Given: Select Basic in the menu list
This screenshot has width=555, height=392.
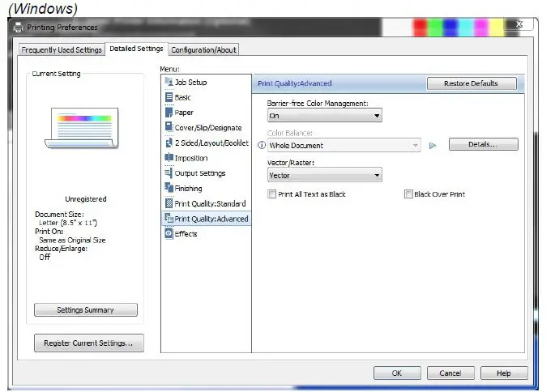Looking at the screenshot, I should point(207,97).
